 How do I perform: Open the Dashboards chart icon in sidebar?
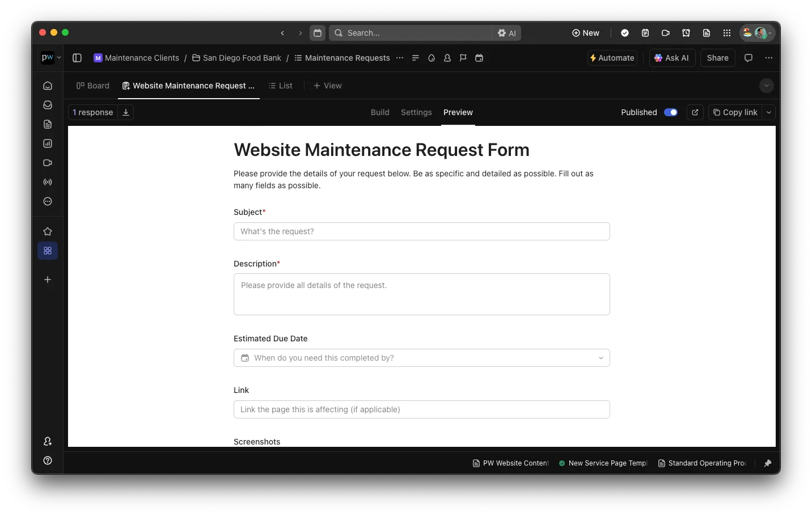click(48, 143)
